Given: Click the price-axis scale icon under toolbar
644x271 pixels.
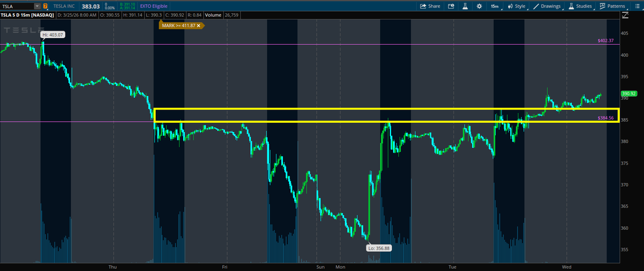Looking at the screenshot, I should tap(625, 16).
